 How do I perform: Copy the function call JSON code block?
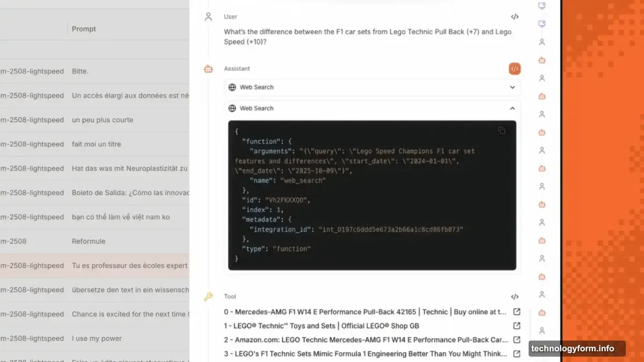click(x=502, y=130)
